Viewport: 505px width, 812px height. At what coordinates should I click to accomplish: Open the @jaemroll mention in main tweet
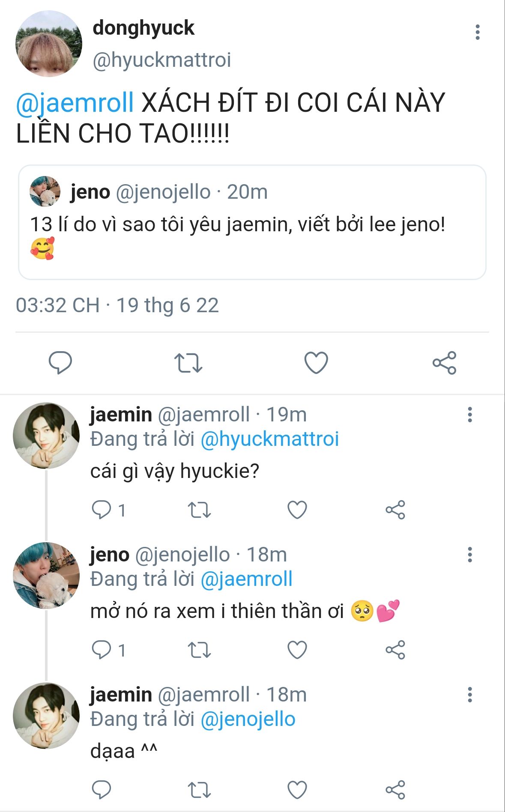click(x=75, y=103)
